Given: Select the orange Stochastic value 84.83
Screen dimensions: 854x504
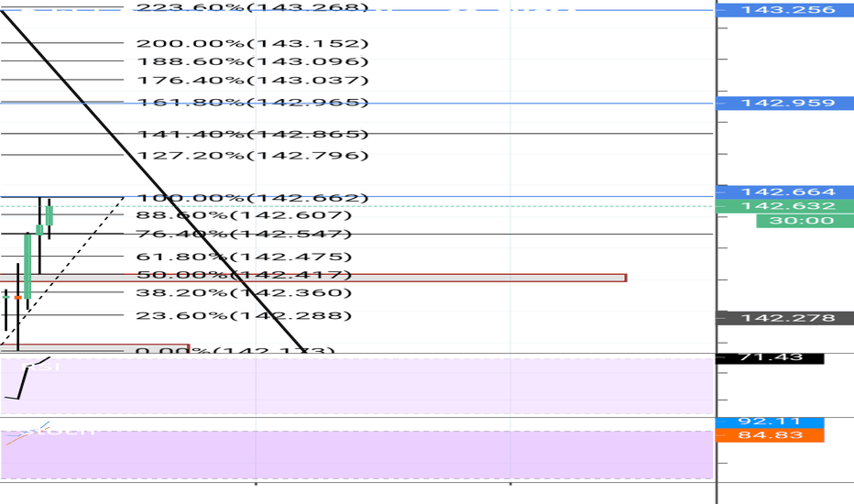Looking at the screenshot, I should pyautogui.click(x=770, y=434).
